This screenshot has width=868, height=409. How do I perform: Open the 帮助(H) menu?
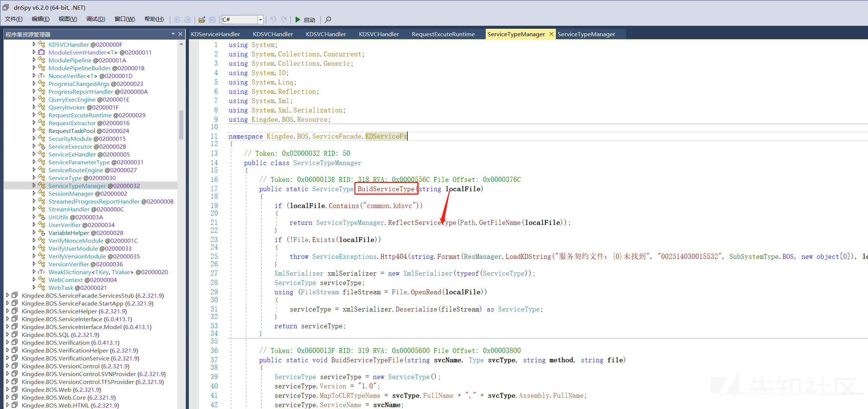click(154, 19)
